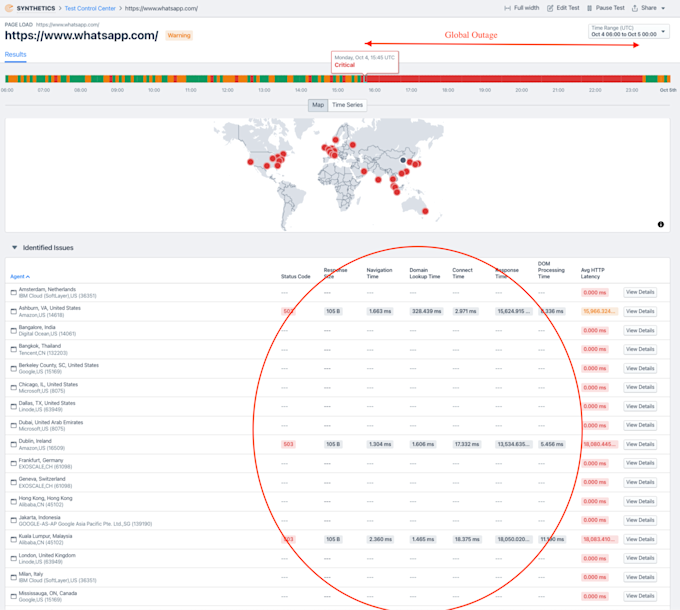Click agent icon for London, United Kingdom row
This screenshot has height=610, width=680.
(13, 558)
